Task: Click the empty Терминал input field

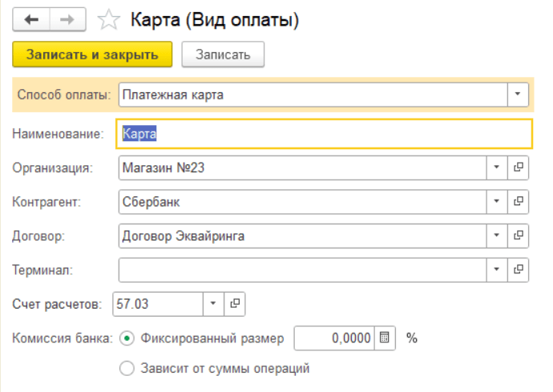Action: (303, 270)
